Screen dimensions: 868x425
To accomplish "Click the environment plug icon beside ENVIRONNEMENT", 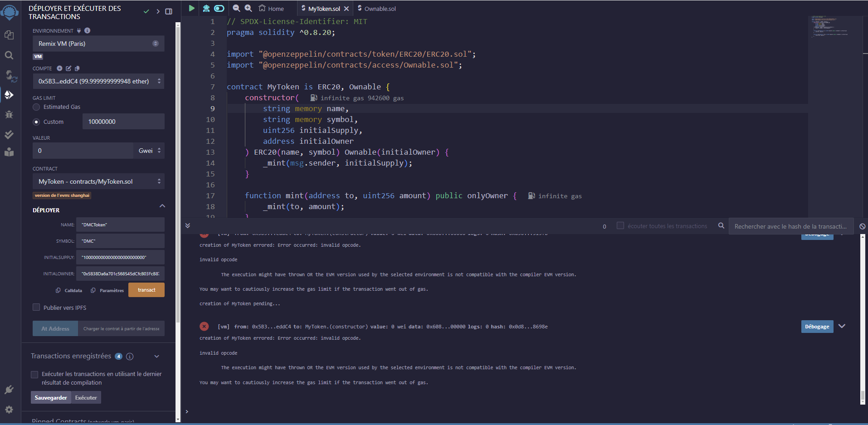I will (79, 30).
